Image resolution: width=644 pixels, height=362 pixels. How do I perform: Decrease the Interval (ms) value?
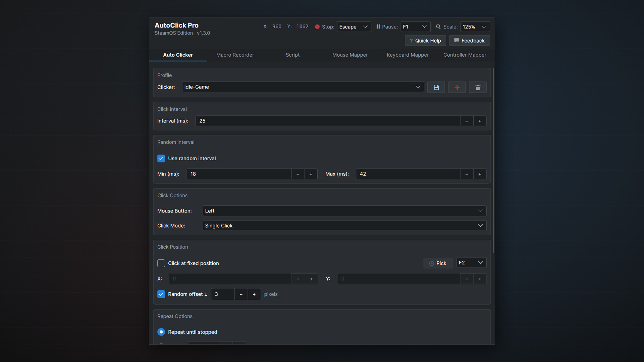467,121
